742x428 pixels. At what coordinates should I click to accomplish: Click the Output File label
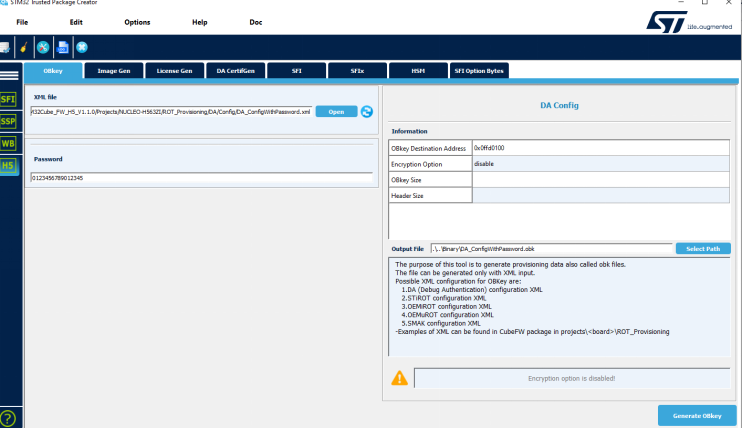point(407,249)
